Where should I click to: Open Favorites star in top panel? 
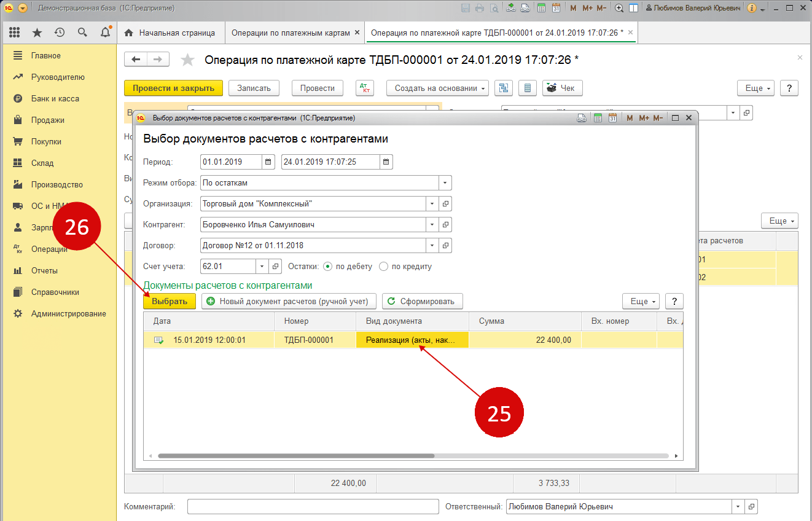coord(37,33)
